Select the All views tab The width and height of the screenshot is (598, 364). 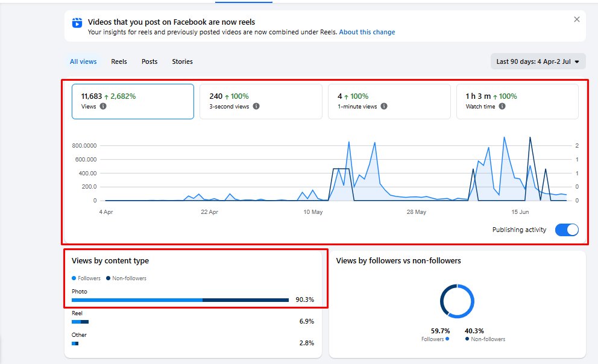[x=83, y=61]
